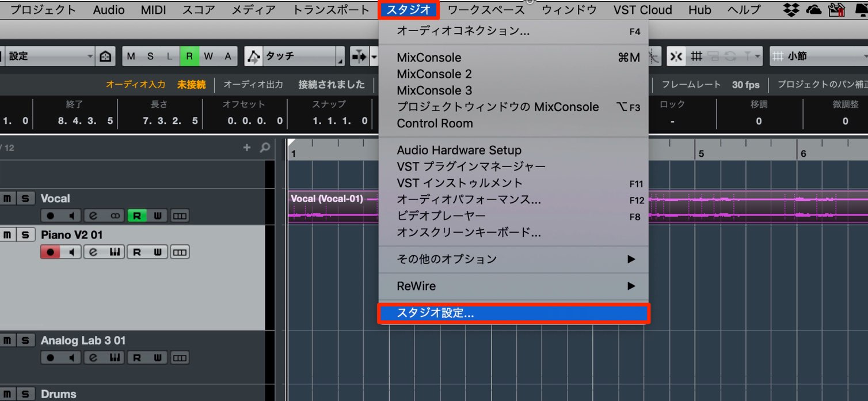This screenshot has height=401, width=868.
Task: Open the ヘルプ menu
Action: [743, 10]
